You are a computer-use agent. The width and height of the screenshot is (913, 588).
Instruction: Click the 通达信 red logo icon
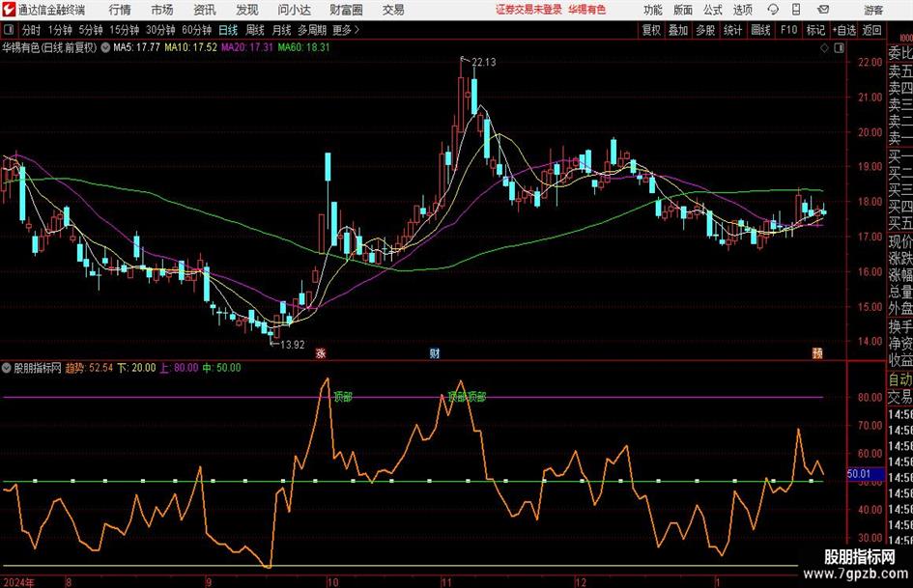pos(9,10)
